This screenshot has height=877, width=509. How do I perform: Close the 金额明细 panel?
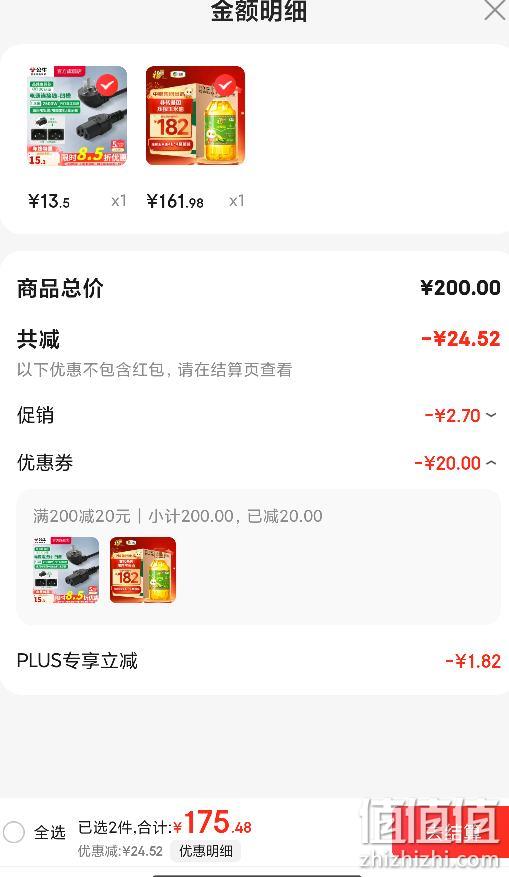click(494, 10)
